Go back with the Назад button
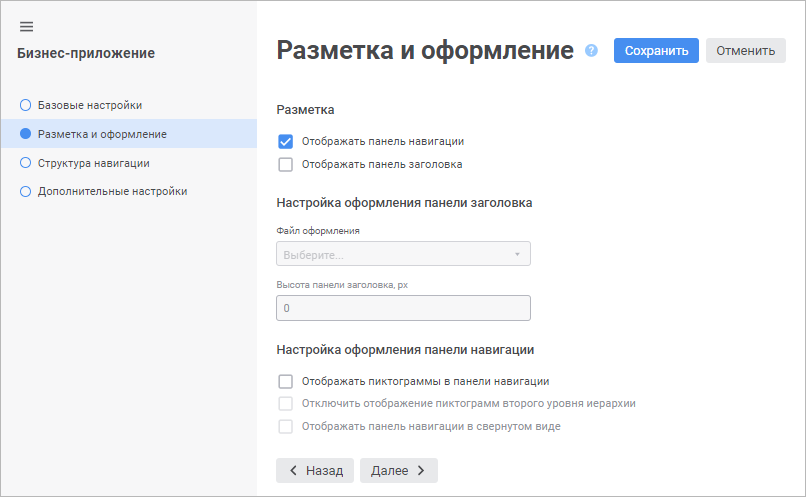Image resolution: width=806 pixels, height=497 pixels. 315,470
